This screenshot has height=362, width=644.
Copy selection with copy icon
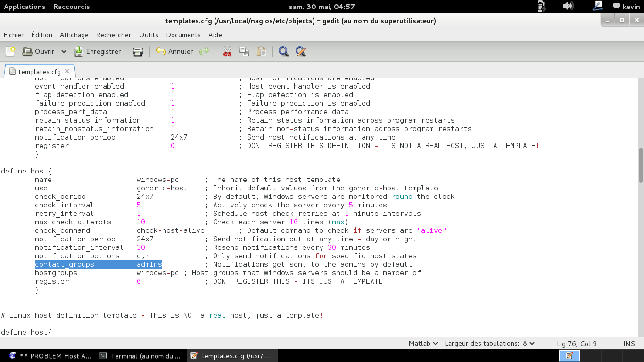click(x=244, y=51)
